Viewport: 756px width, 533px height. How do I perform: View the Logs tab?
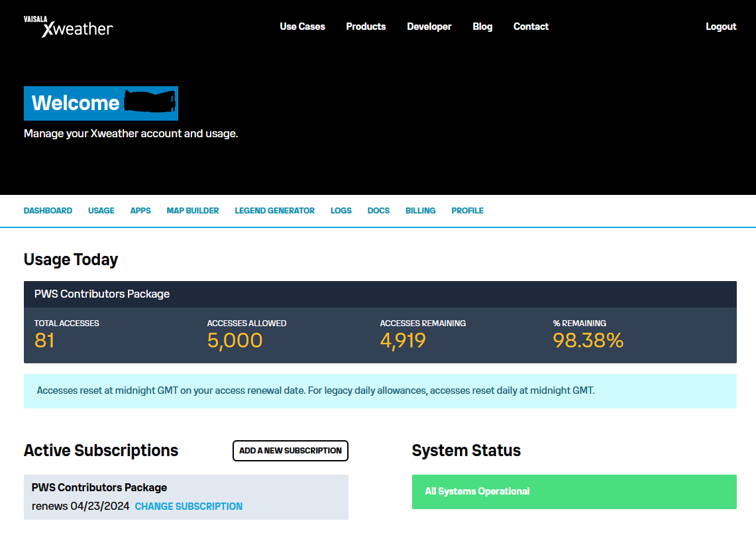(341, 211)
